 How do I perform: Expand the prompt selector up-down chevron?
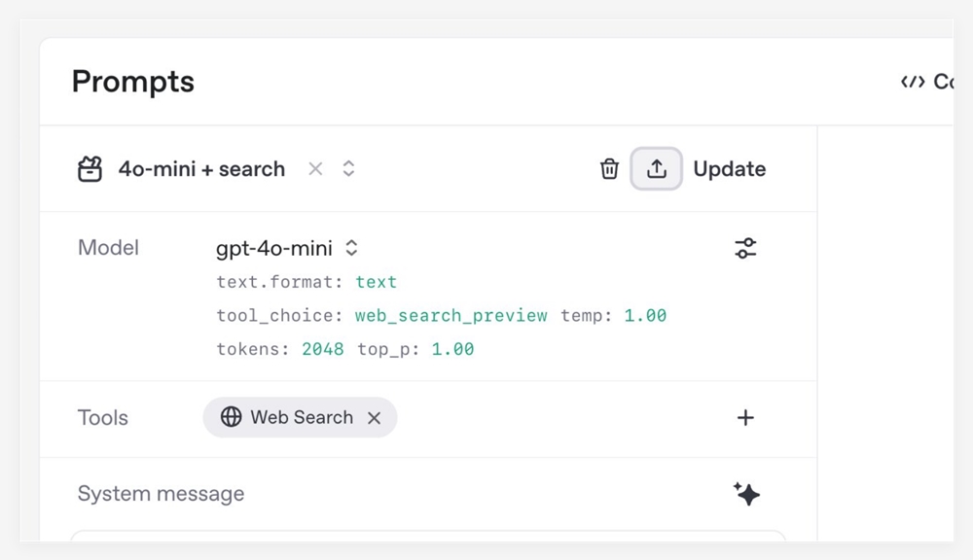(348, 169)
